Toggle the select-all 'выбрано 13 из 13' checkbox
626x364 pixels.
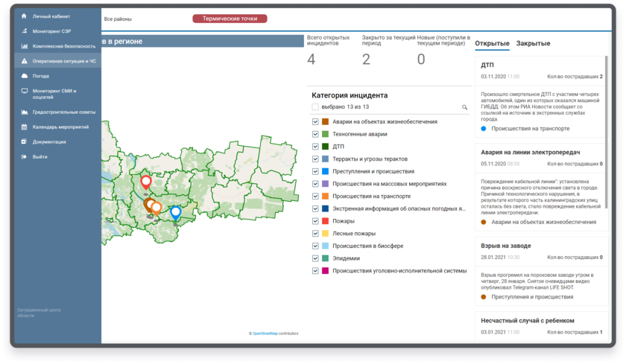pyautogui.click(x=316, y=107)
